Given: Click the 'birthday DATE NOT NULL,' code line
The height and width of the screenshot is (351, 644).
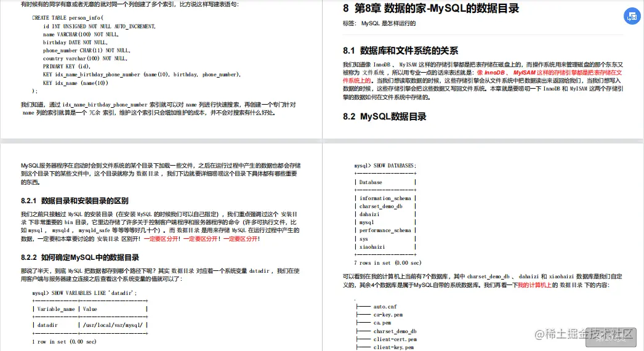Looking at the screenshot, I should pos(75,42).
